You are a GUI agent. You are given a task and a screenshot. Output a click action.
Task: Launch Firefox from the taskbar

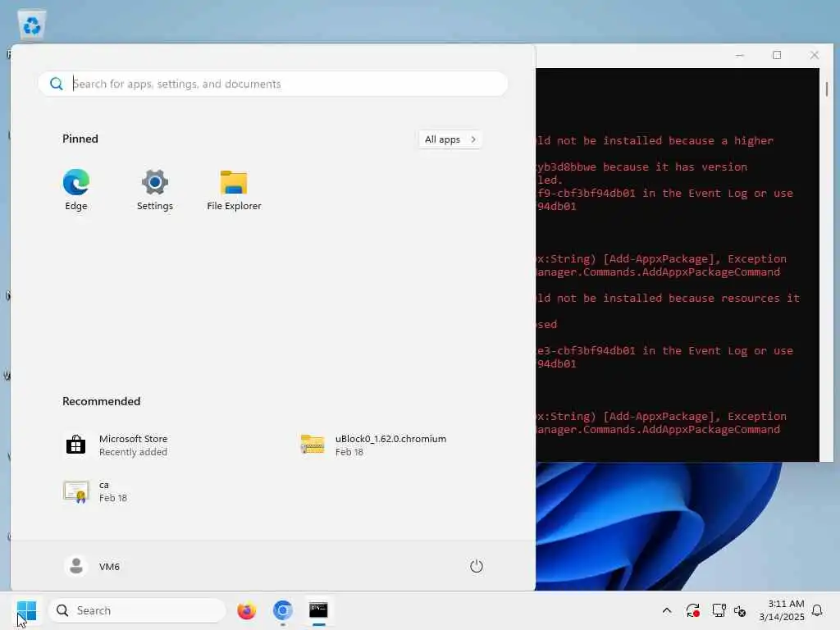pyautogui.click(x=246, y=610)
